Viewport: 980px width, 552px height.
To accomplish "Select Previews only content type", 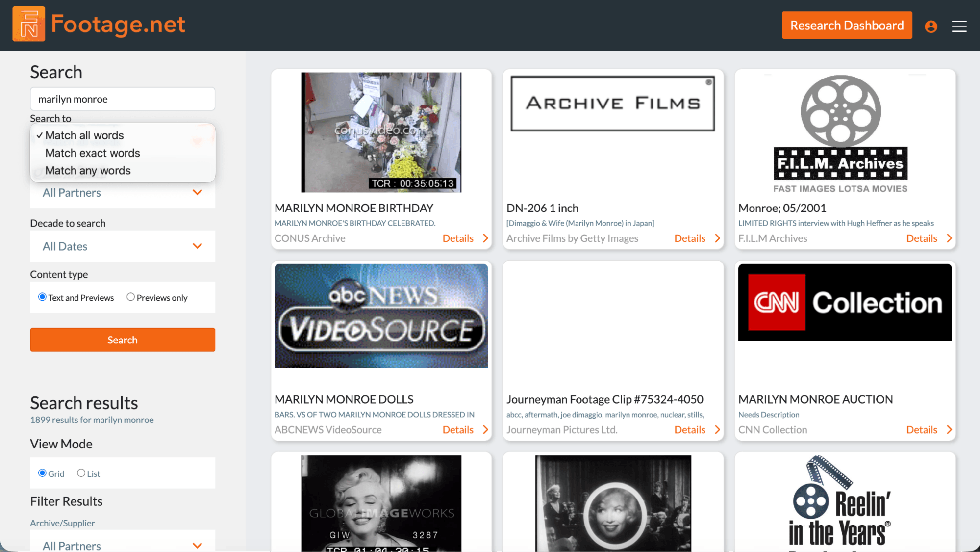I will [130, 297].
